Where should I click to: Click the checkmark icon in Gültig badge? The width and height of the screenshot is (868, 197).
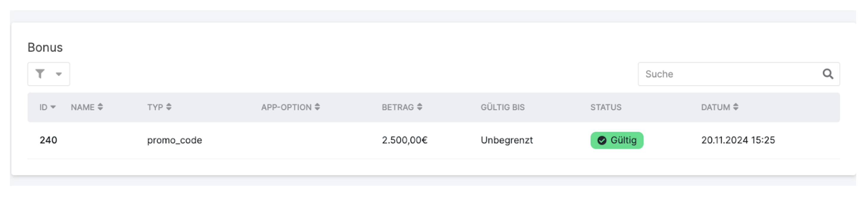click(x=602, y=140)
